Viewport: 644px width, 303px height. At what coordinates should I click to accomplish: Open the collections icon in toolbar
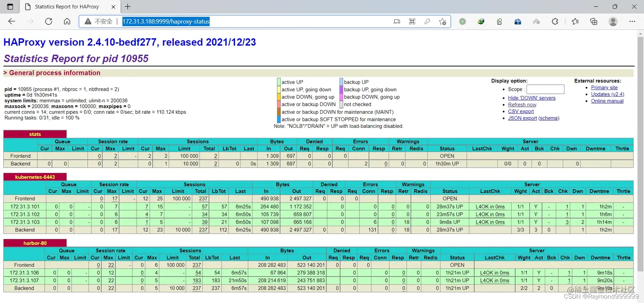[594, 21]
